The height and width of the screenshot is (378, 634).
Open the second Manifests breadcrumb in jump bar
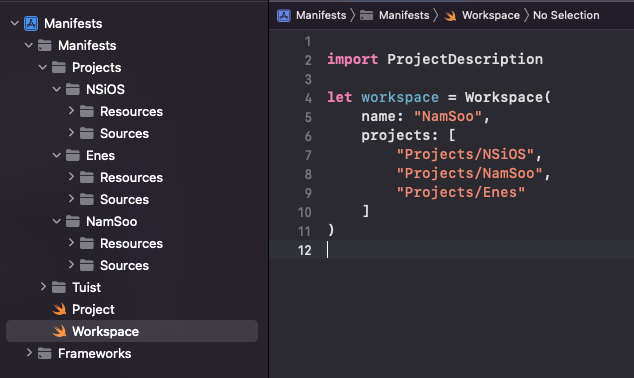[404, 15]
